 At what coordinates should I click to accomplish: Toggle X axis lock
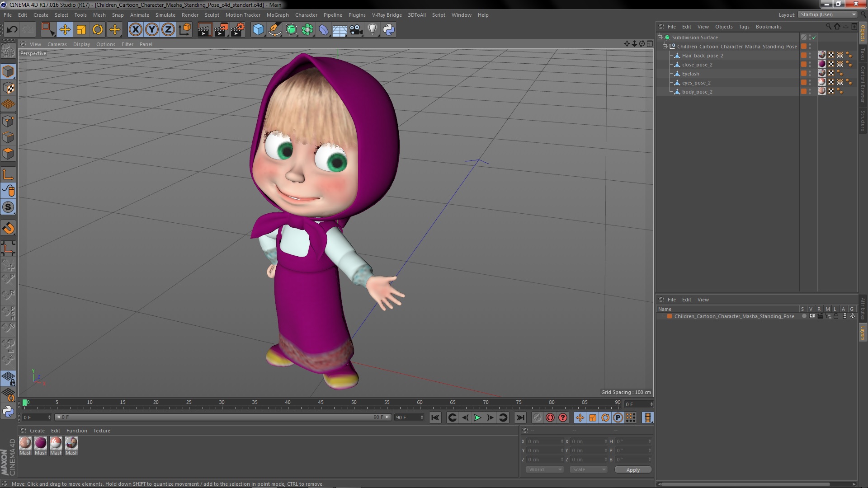point(135,30)
